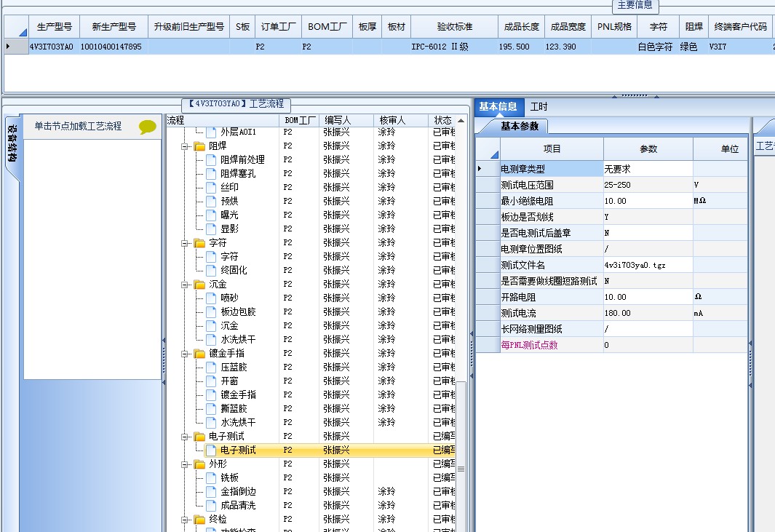Click 测试文件名 value 4v3i703ya0.tgz
This screenshot has width=775, height=532.
(648, 265)
